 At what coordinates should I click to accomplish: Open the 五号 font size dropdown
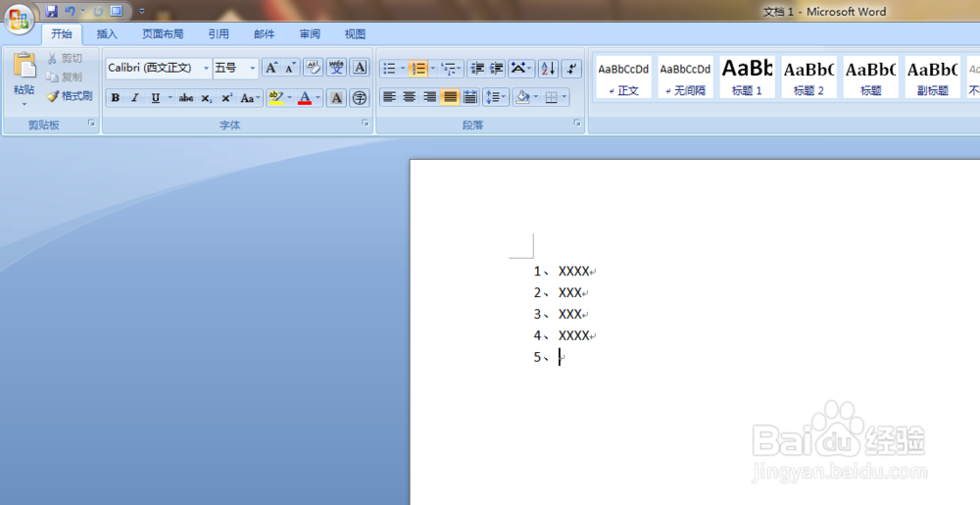pos(253,68)
